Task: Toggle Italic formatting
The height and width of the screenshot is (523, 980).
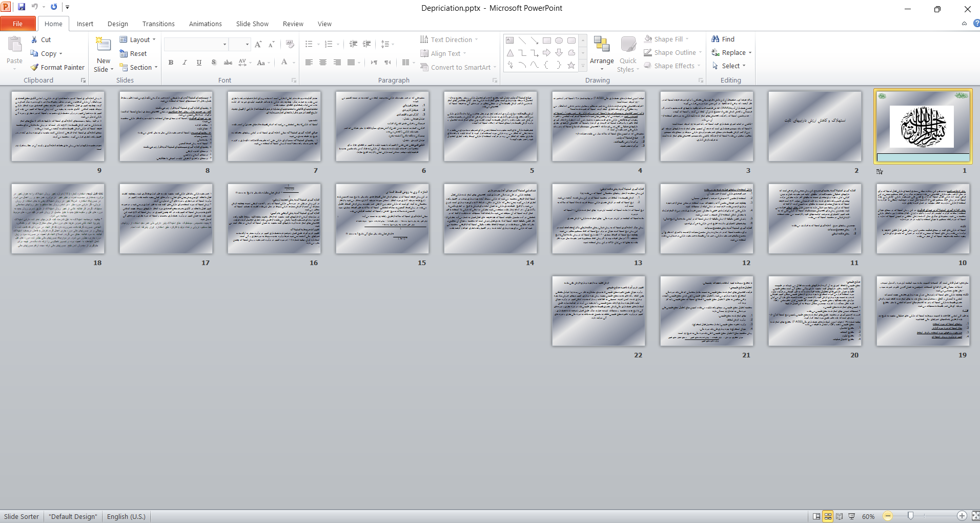Action: click(185, 63)
